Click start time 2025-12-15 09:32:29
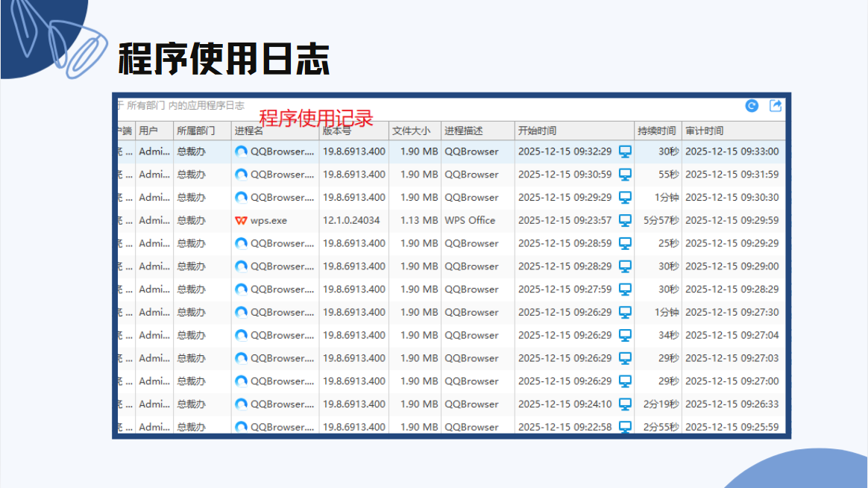Viewport: 868px width, 488px height. click(564, 151)
